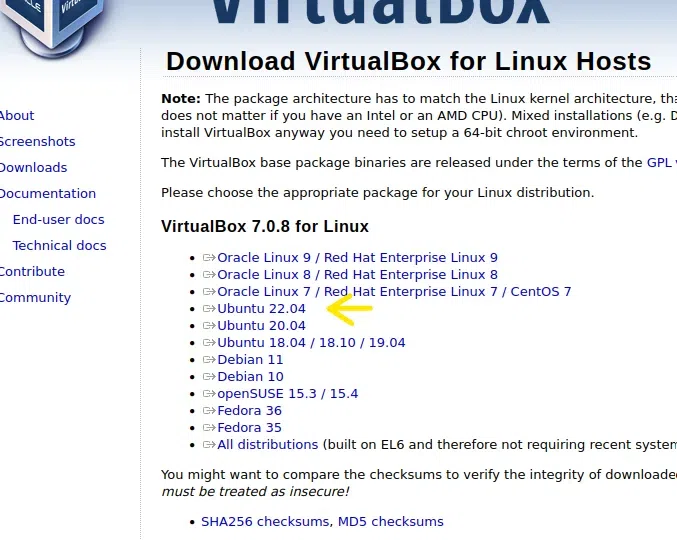The height and width of the screenshot is (540, 677).
Task: Download the Debian 10 package
Action: point(250,377)
